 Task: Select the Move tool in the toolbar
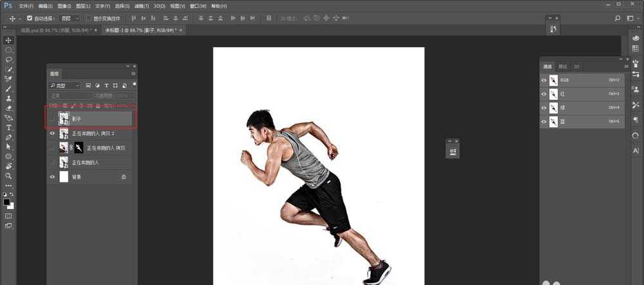click(9, 41)
